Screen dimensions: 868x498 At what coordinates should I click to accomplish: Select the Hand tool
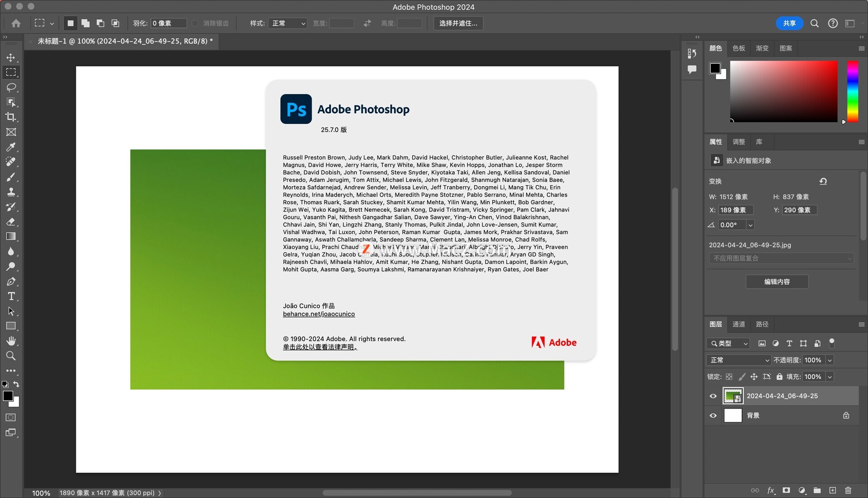click(x=11, y=341)
